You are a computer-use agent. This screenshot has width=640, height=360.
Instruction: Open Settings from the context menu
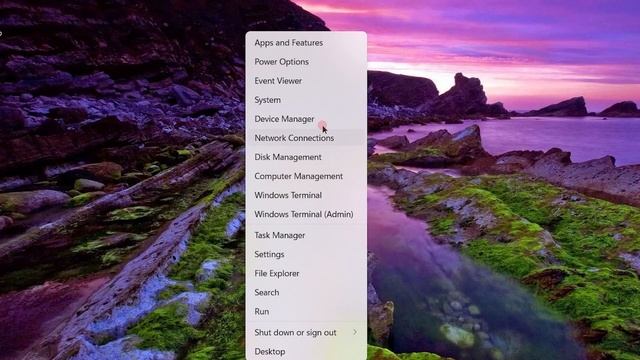click(x=306, y=254)
